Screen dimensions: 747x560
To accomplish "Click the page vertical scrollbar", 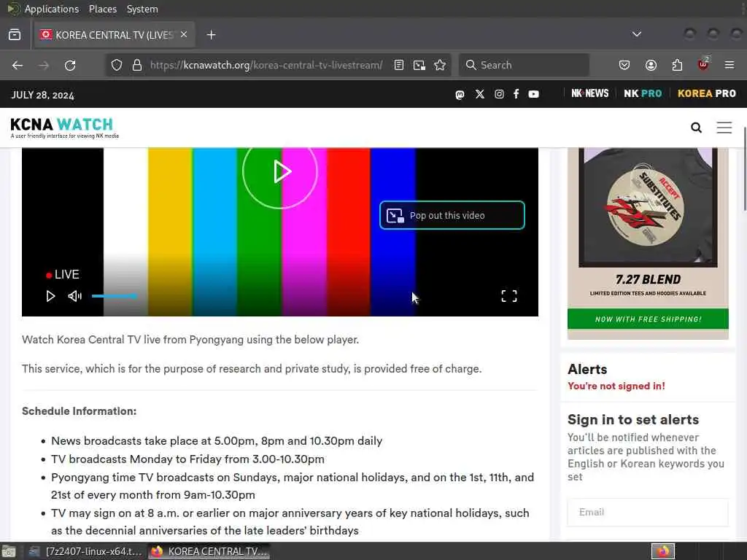I will click(745, 169).
